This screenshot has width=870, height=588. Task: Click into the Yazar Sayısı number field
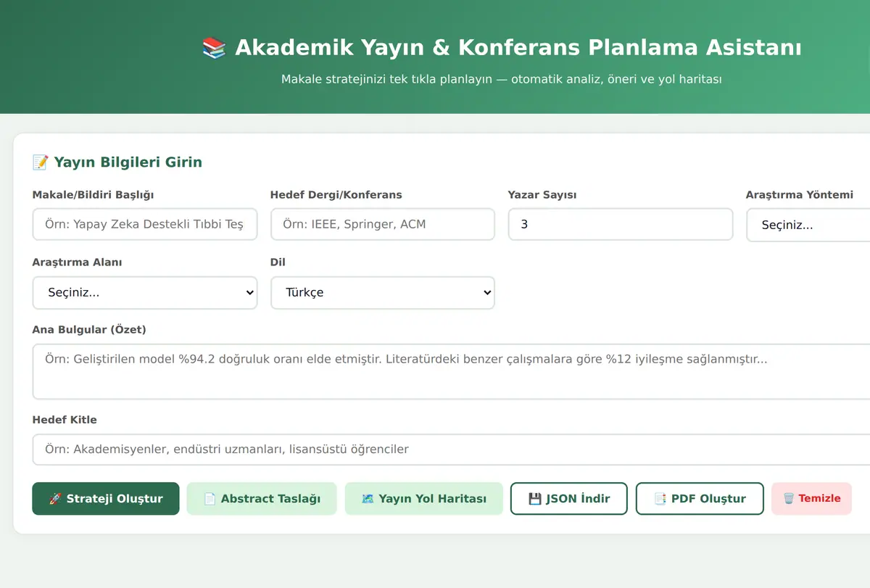[x=621, y=225]
